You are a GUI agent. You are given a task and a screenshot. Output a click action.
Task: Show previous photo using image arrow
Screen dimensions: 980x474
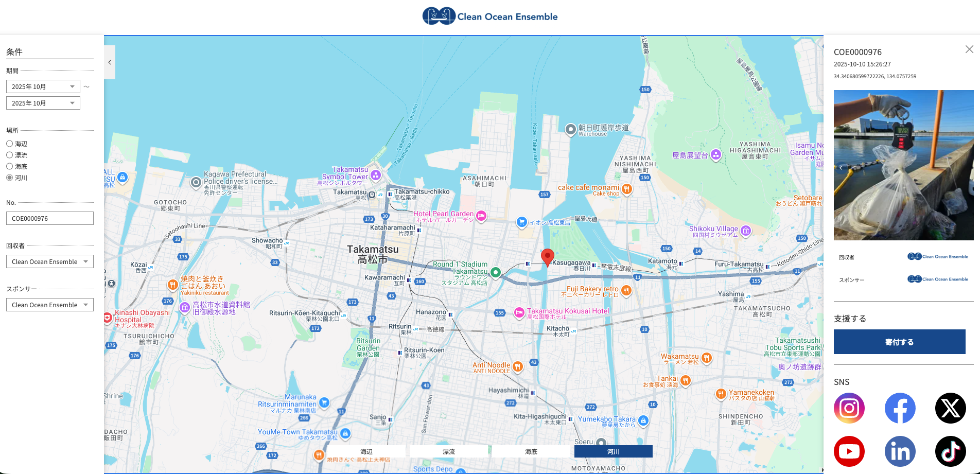(841, 167)
